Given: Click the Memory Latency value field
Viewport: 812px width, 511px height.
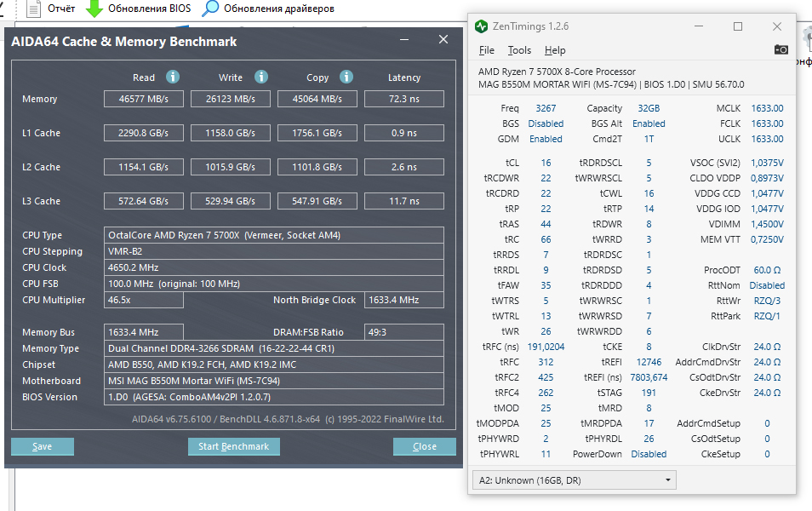Looking at the screenshot, I should (x=404, y=99).
